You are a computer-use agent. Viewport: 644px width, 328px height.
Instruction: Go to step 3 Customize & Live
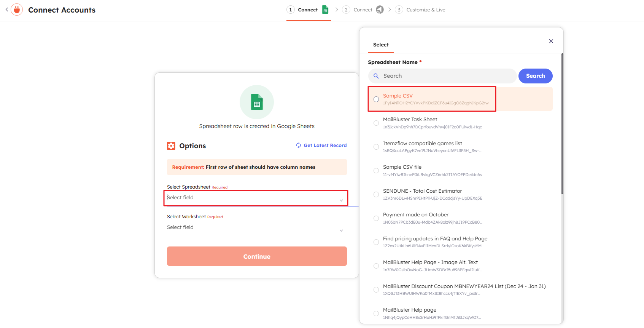point(425,10)
